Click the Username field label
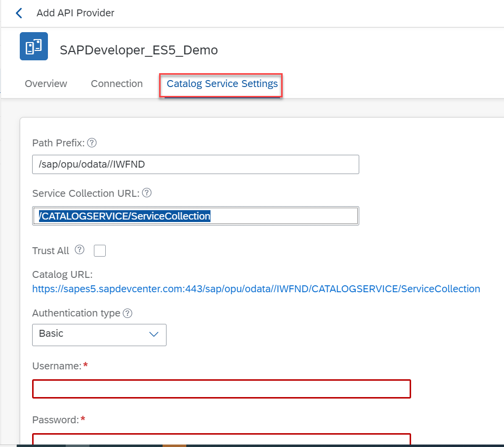The image size is (504, 447). [x=56, y=366]
